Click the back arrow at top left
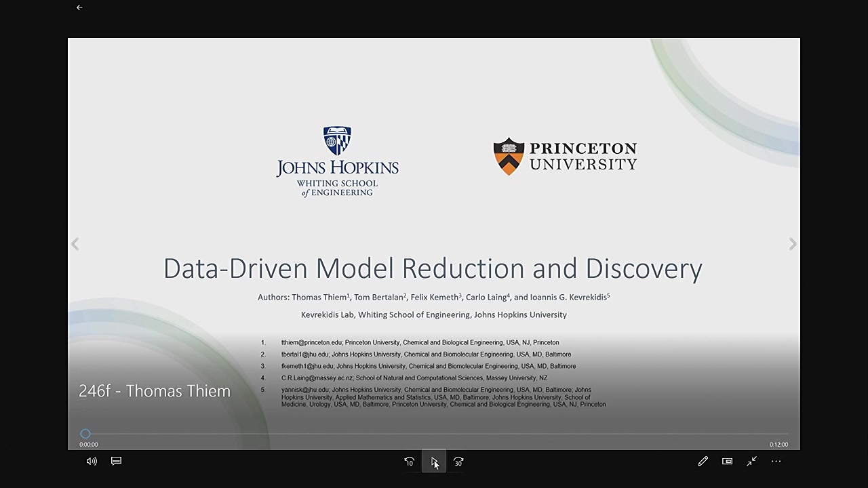 pyautogui.click(x=79, y=7)
